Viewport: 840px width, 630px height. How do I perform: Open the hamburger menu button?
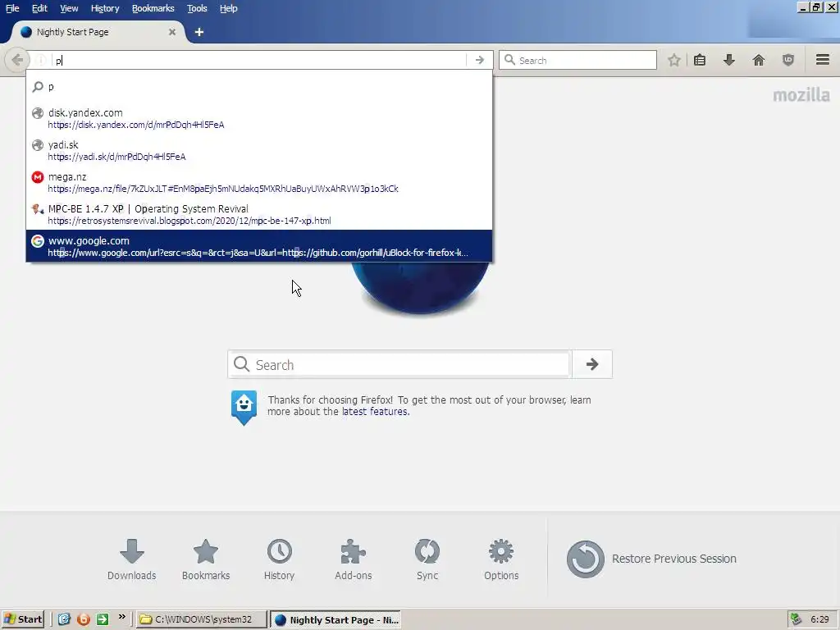coord(822,60)
